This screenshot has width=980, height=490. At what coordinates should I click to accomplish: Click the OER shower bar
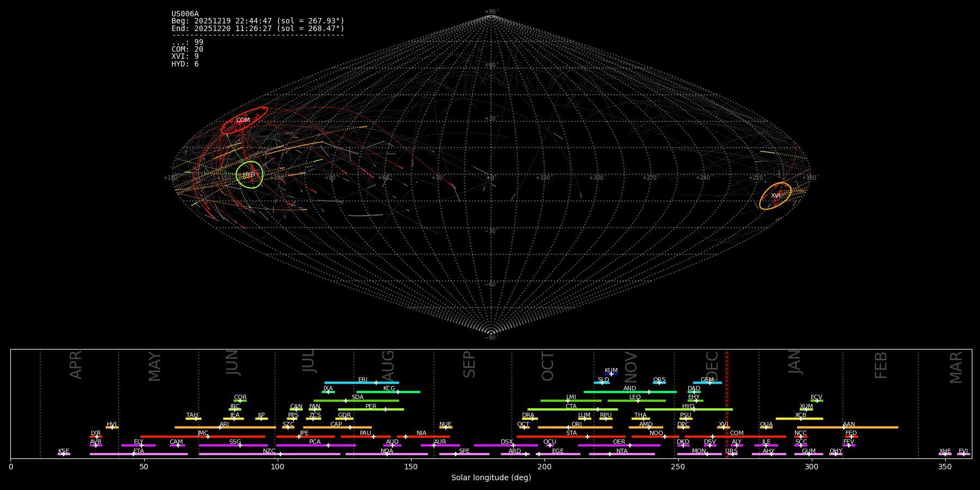pos(619,445)
